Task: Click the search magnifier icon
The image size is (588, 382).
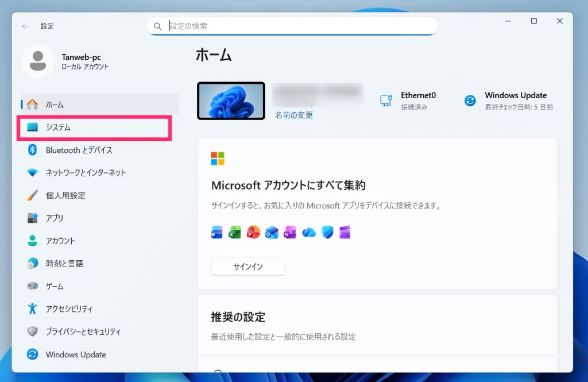Action: click(x=157, y=26)
